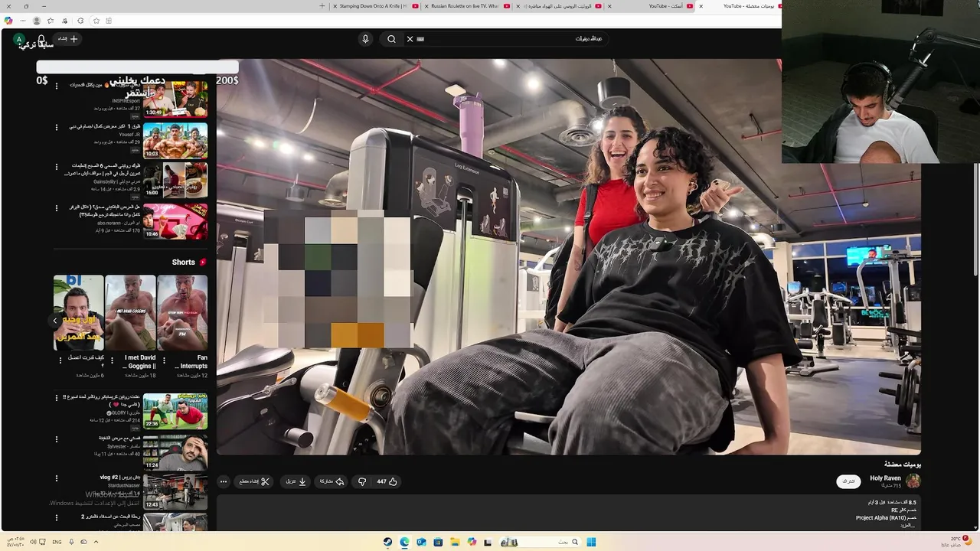980x551 pixels.
Task: Open the notifications bell in the YouTube header
Action: [41, 38]
